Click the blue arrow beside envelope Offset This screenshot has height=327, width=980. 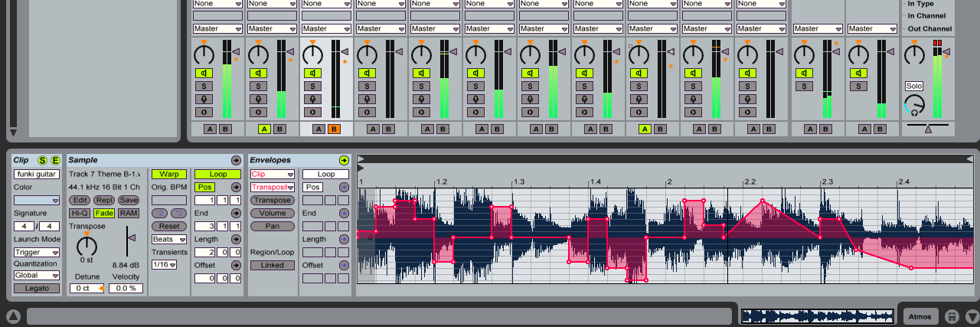[344, 265]
